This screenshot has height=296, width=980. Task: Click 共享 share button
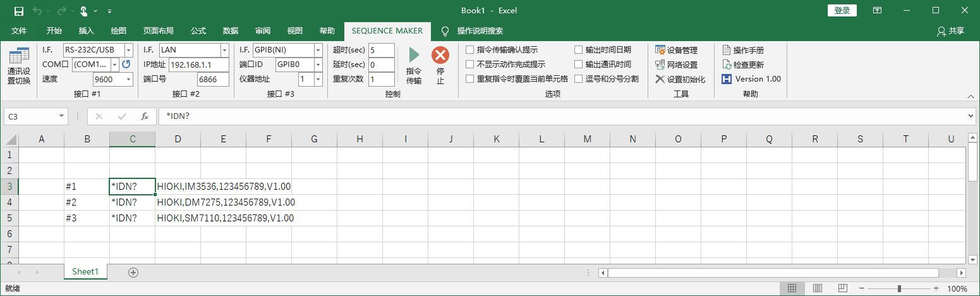click(951, 31)
